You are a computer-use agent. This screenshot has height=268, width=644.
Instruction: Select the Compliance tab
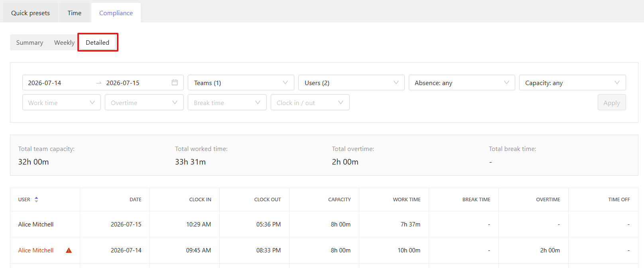click(x=116, y=13)
